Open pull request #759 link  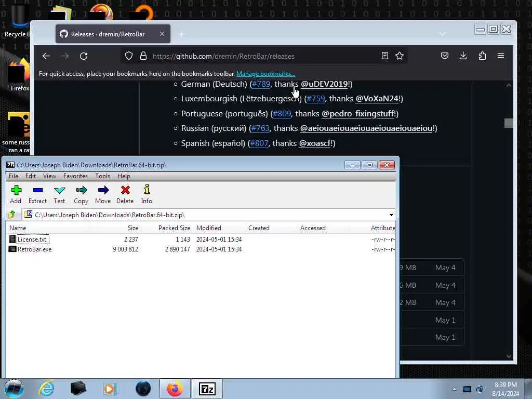(315, 98)
